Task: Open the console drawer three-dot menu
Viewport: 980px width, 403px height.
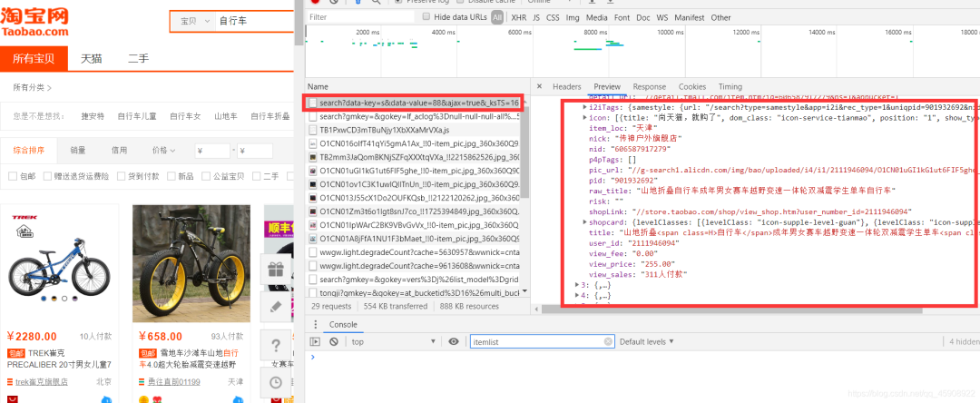Action: (315, 325)
